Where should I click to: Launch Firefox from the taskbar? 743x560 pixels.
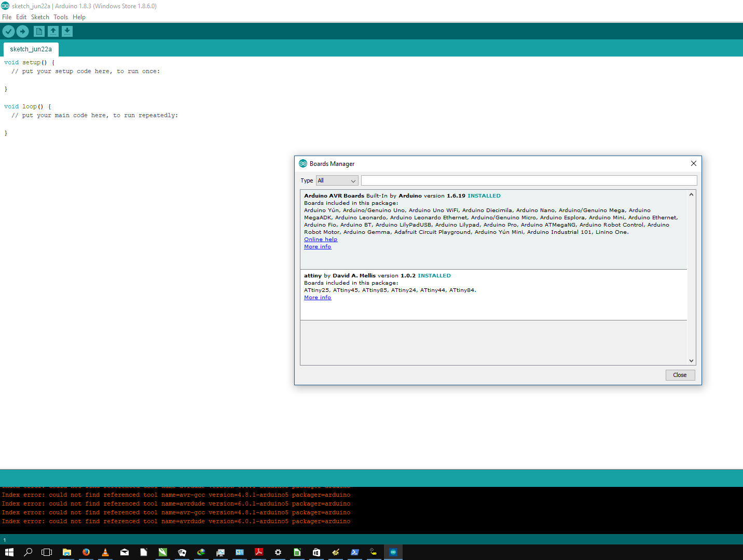(86, 552)
